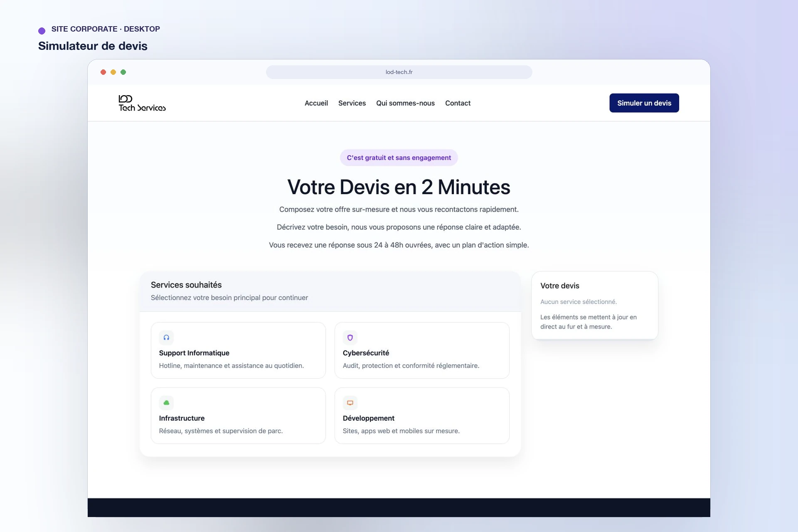Screen dimensions: 798x532
Task: Click the Simuler un devis button
Action: click(644, 103)
